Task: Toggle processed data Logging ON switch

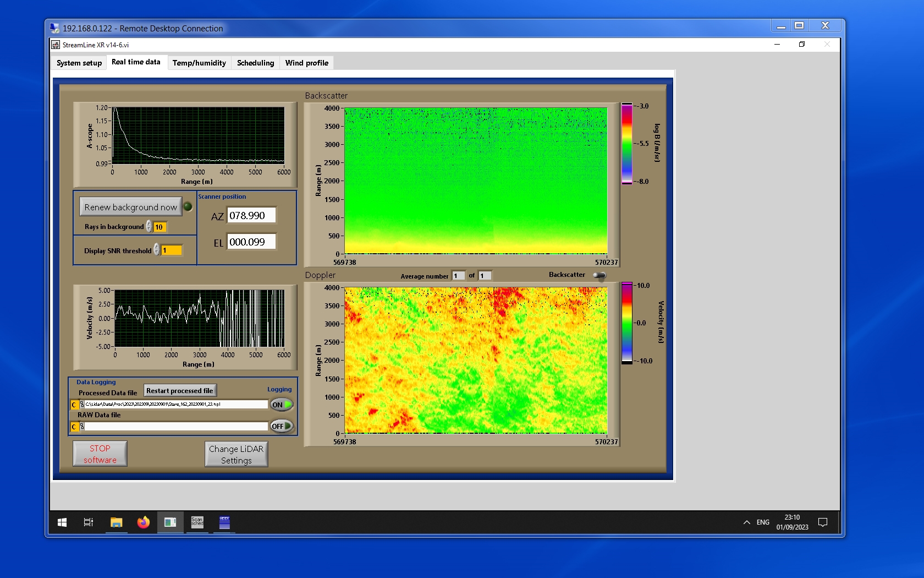Action: tap(281, 405)
